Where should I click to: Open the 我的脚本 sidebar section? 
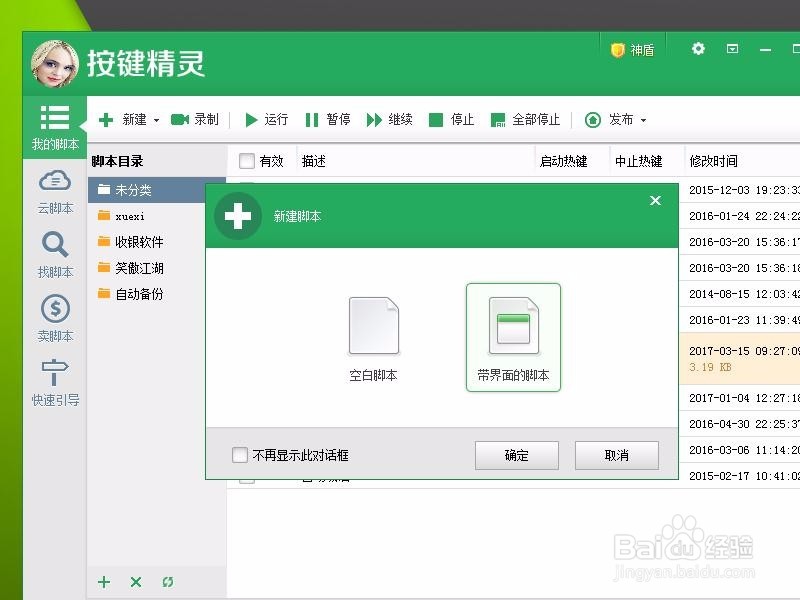pyautogui.click(x=55, y=127)
